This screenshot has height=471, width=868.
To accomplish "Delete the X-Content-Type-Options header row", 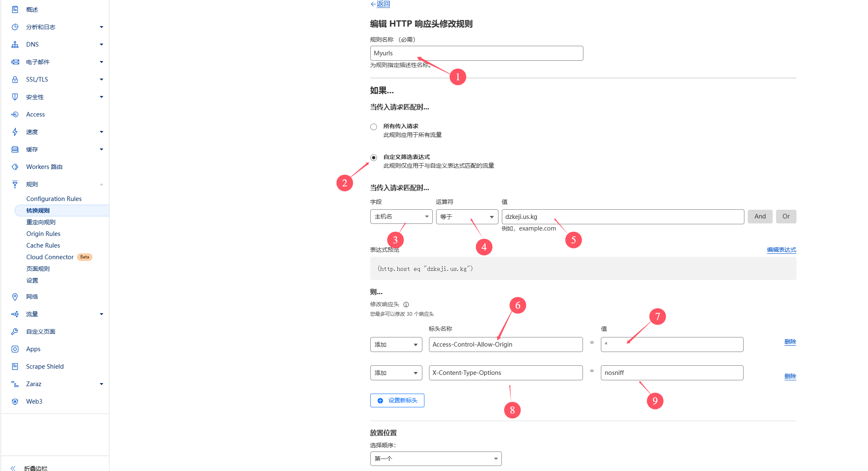I will click(790, 376).
